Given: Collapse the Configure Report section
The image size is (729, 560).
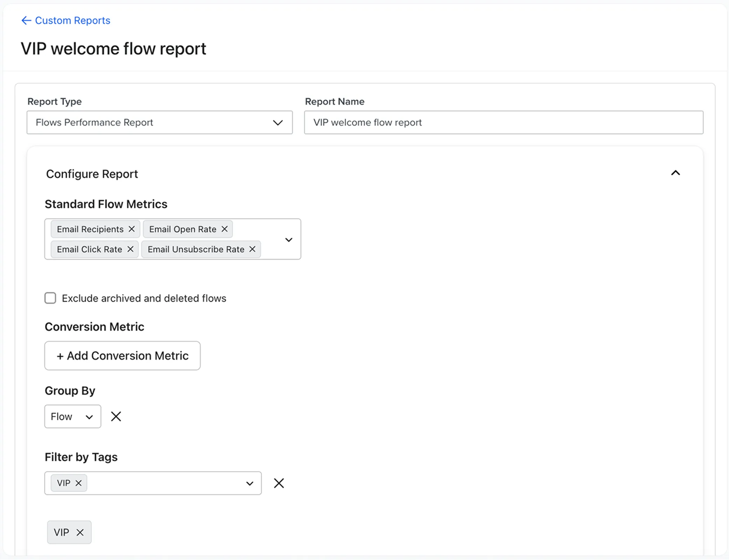Looking at the screenshot, I should (x=675, y=173).
